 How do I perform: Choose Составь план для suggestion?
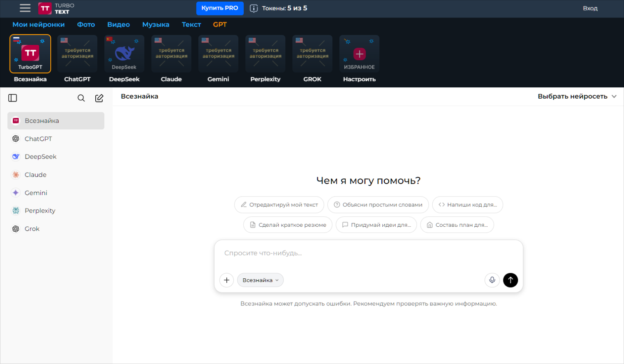(457, 225)
